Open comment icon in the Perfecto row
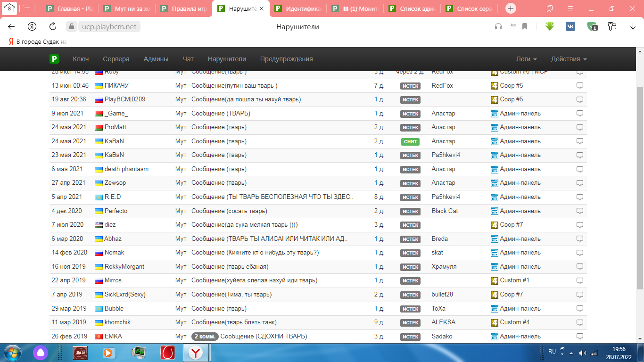This screenshot has height=362, width=644. pos(580,211)
